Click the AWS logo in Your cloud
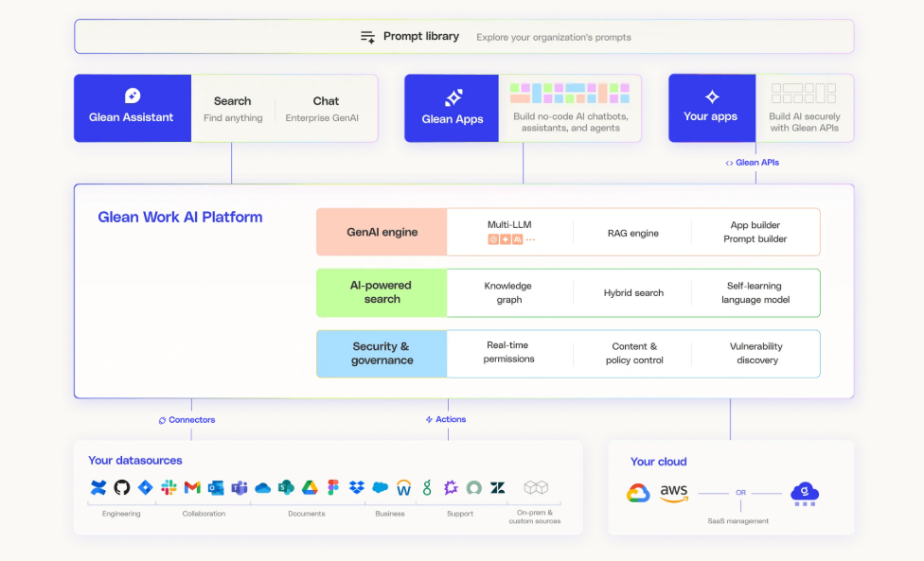The image size is (924, 561). tap(673, 493)
